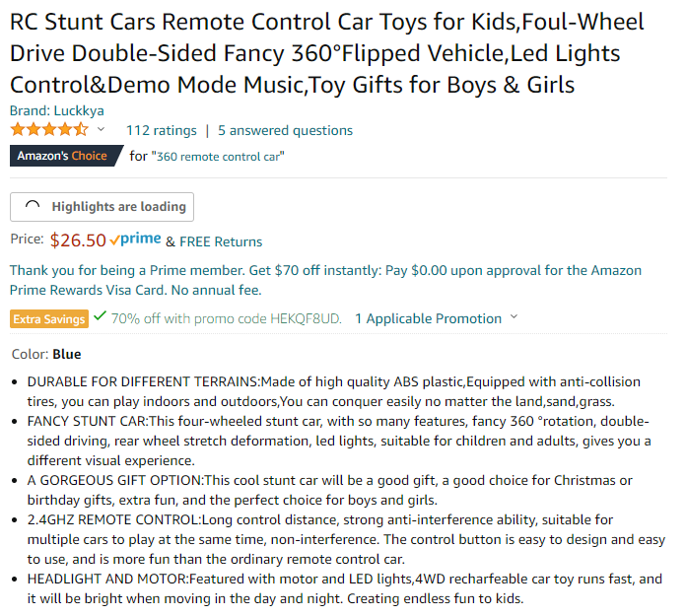Screen dimensions: 686x616
Task: Click the star rating icons
Action: pyautogui.click(x=49, y=130)
